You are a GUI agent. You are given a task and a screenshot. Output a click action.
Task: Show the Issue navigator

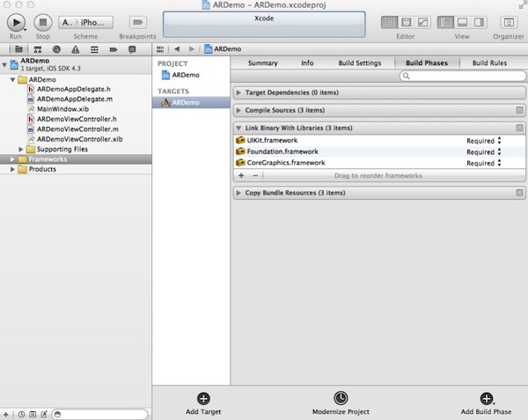(x=76, y=49)
